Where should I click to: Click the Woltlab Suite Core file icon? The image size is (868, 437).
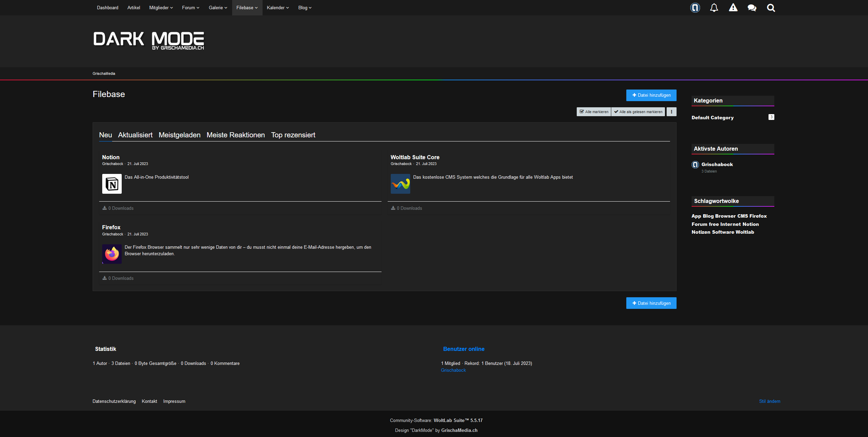click(400, 184)
